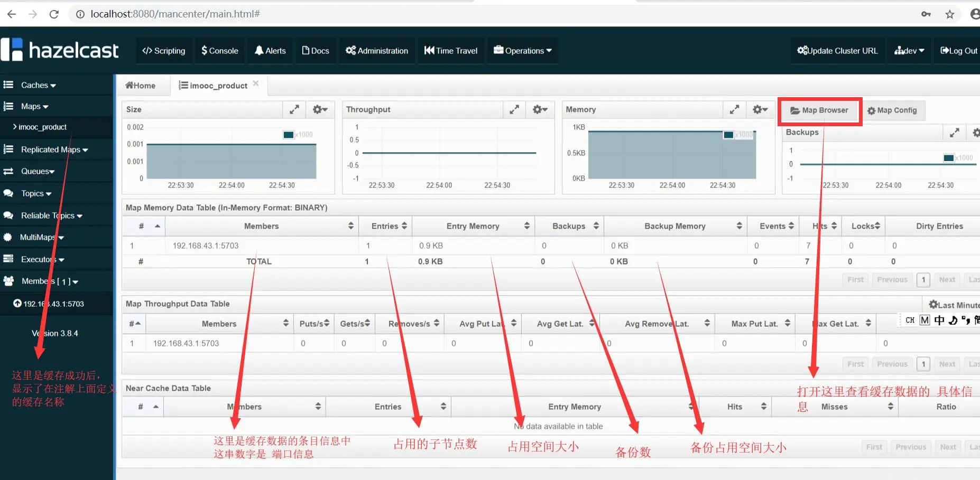The width and height of the screenshot is (980, 480).
Task: Sort throughput table by Members column
Action: 219,324
